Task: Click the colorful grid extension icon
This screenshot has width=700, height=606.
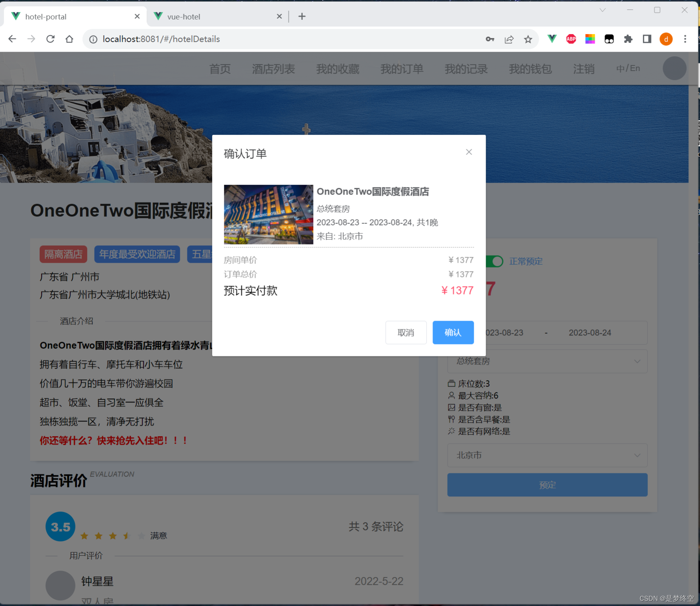Action: [x=590, y=39]
